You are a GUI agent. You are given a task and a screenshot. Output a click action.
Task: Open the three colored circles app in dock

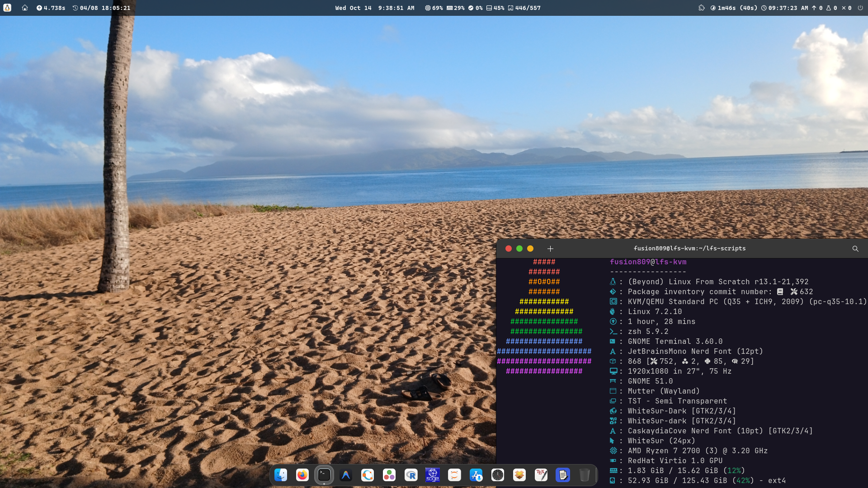tap(389, 475)
